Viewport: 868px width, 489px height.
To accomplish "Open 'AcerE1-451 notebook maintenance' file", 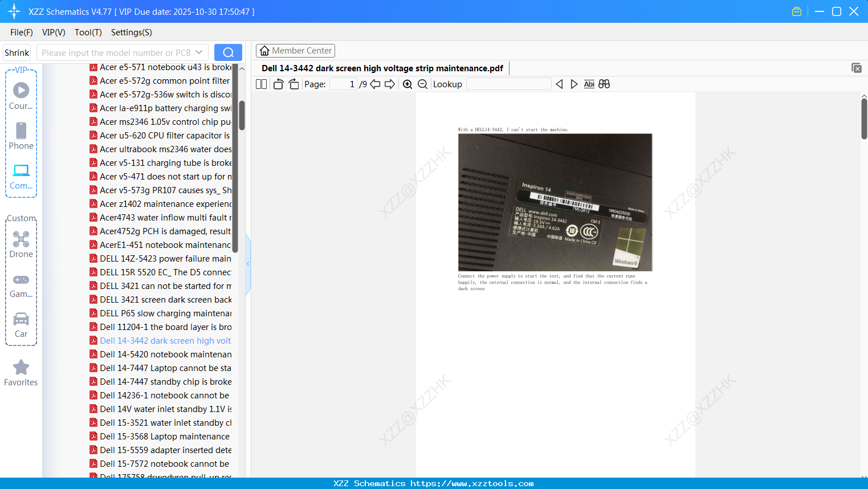I will (x=161, y=245).
